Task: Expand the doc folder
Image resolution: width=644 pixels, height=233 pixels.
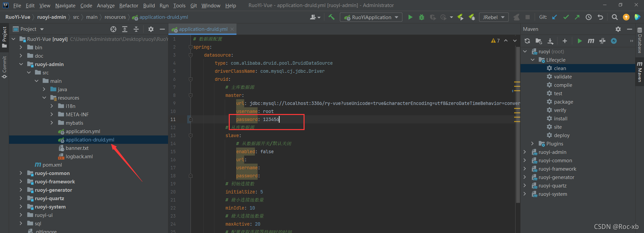Action: pos(21,56)
